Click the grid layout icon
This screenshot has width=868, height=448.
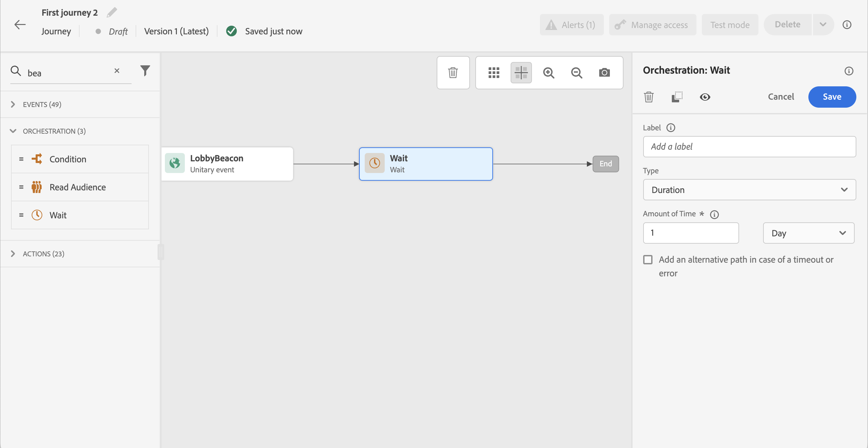pyautogui.click(x=494, y=72)
